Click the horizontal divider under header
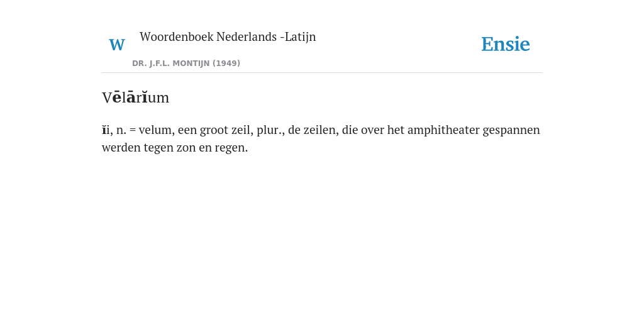Viewport: 644px width, 322px height. 322,73
